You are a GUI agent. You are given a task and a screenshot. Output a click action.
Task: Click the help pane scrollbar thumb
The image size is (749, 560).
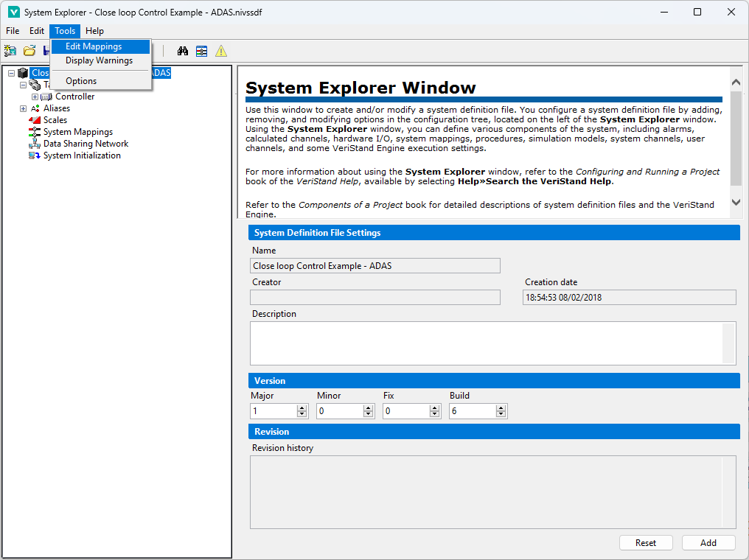click(x=736, y=139)
